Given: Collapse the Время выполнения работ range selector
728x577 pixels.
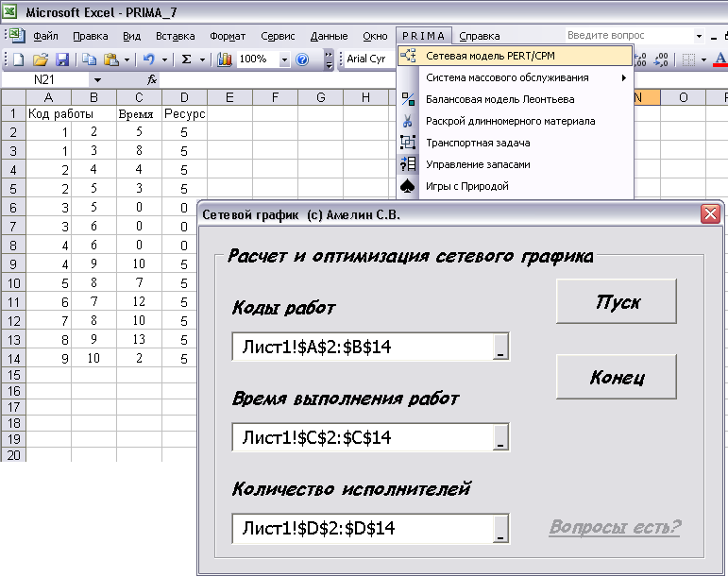Looking at the screenshot, I should click(500, 437).
